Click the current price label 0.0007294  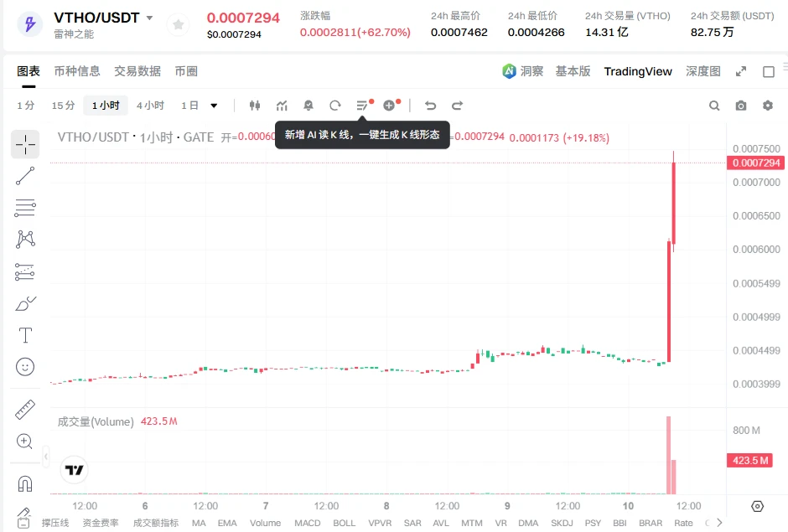coord(755,163)
